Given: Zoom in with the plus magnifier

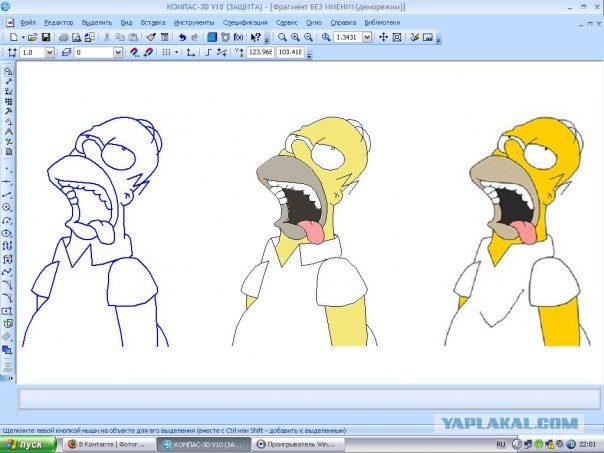Looking at the screenshot, I should coord(295,37).
